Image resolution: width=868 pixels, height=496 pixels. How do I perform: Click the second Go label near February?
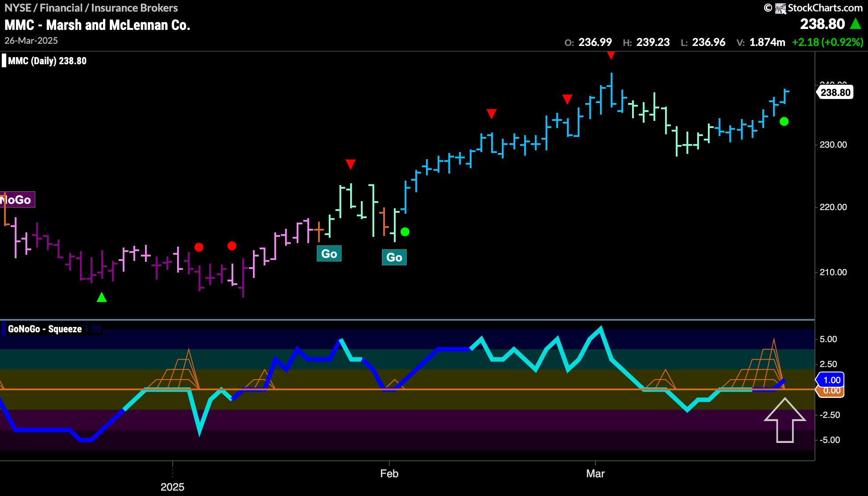click(x=394, y=257)
